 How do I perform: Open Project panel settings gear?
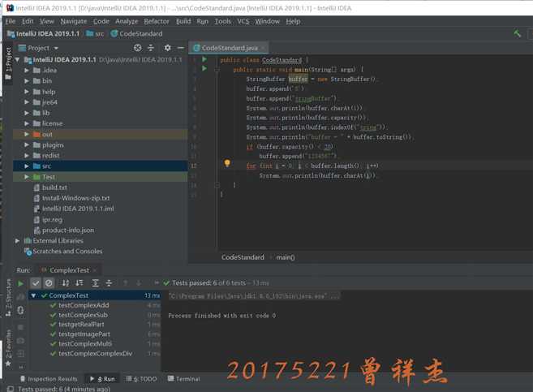coord(167,48)
